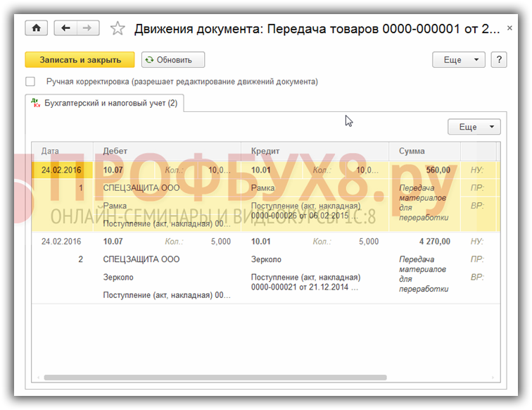Expand the Еще menu above the table
This screenshot has width=532, height=410.
[474, 127]
